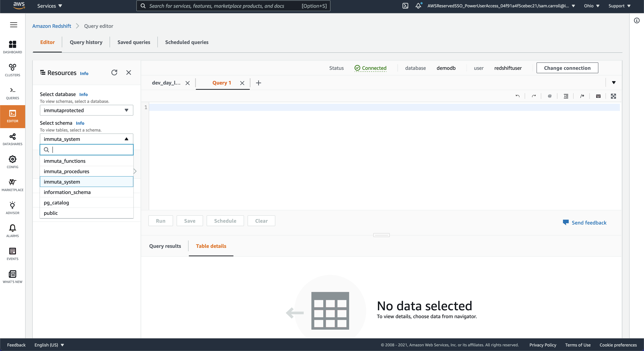Image resolution: width=644 pixels, height=351 pixels.
Task: Open AWS CloudShell icon in top bar
Action: 405,6
